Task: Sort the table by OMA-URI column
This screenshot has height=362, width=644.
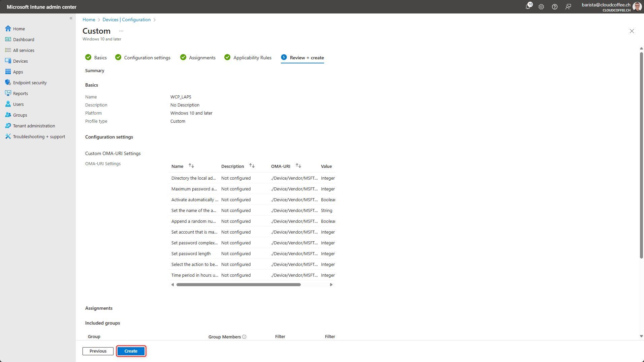Action: [298, 165]
